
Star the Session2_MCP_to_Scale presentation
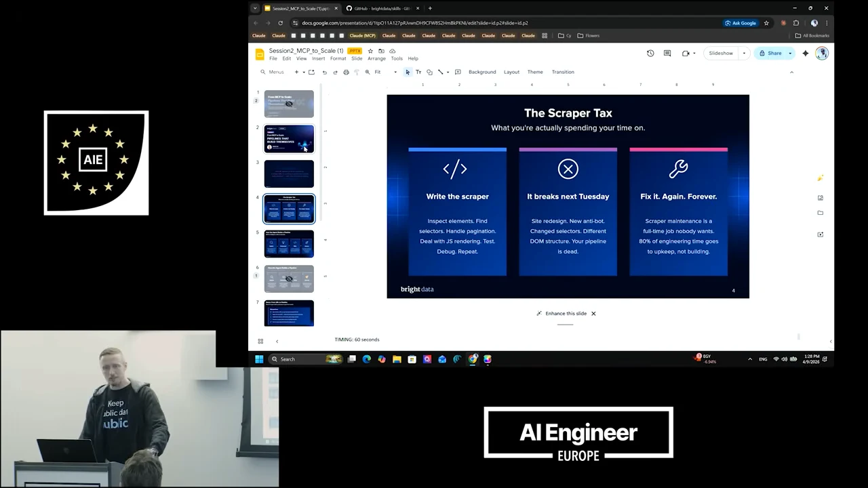(370, 51)
